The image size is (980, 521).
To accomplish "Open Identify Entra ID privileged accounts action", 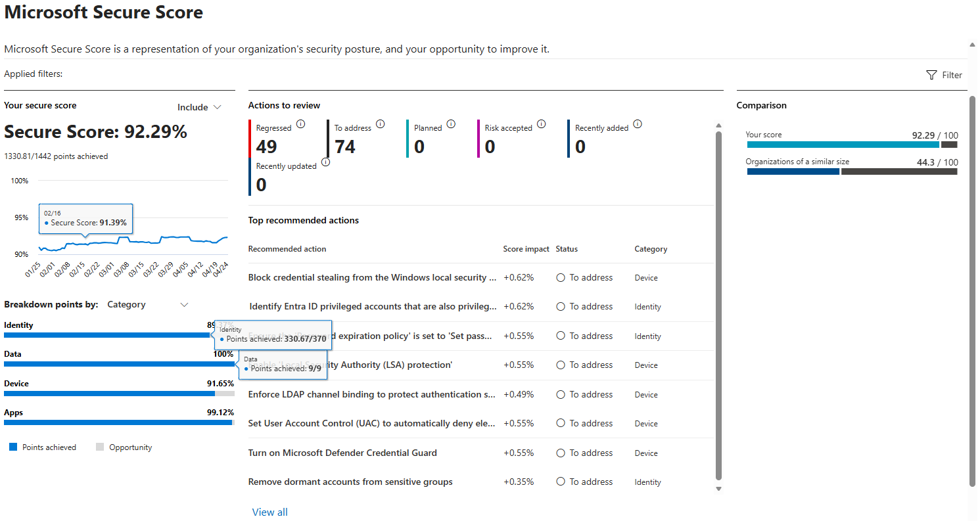I will click(x=373, y=307).
